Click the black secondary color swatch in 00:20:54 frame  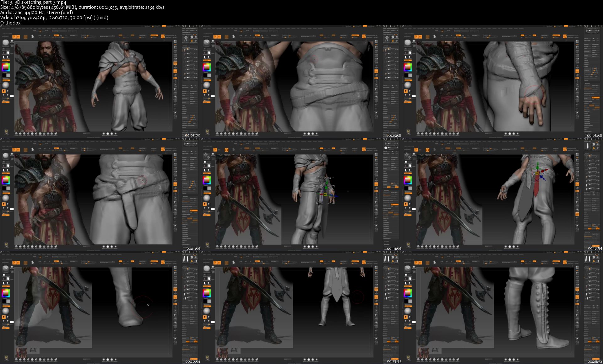coord(4,301)
